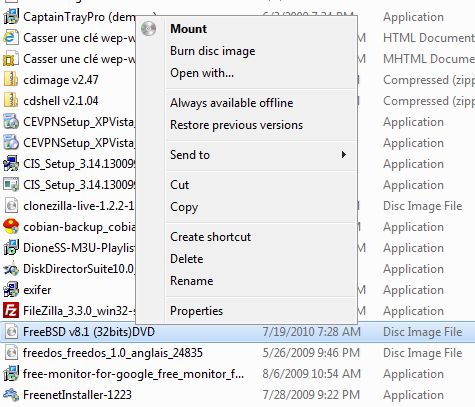
Task: Select file 'FreeBSD v8.1 (32bits)DVD'
Action: (89, 332)
